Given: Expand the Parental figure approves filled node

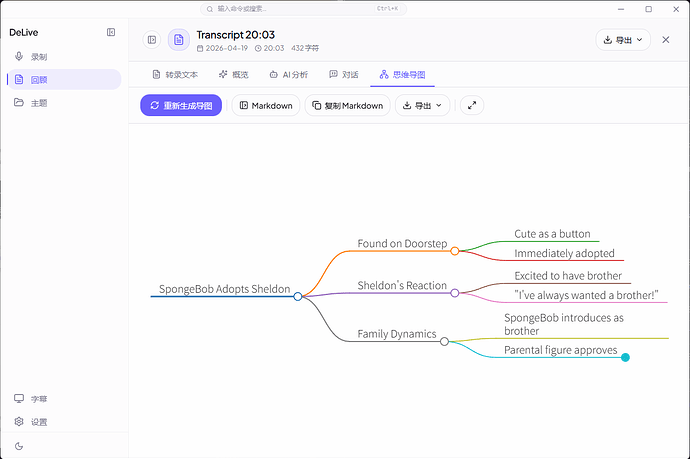Looking at the screenshot, I should pyautogui.click(x=625, y=357).
